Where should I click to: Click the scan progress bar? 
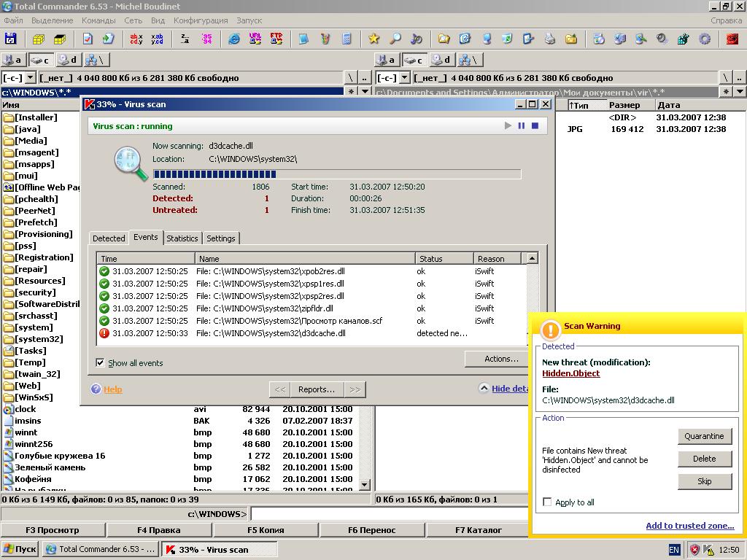tap(336, 174)
